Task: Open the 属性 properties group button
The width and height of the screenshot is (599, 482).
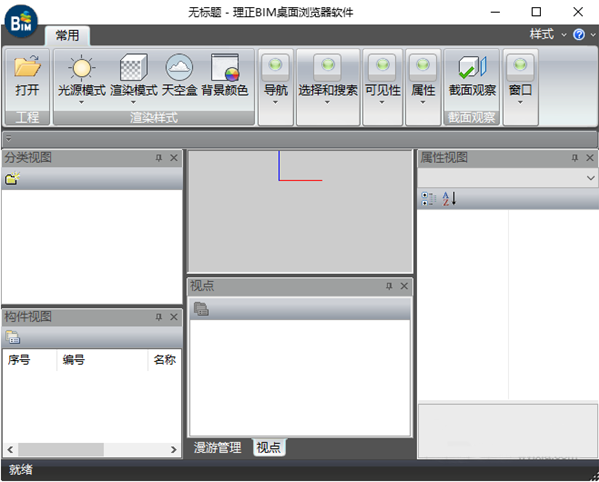Action: coord(423,68)
